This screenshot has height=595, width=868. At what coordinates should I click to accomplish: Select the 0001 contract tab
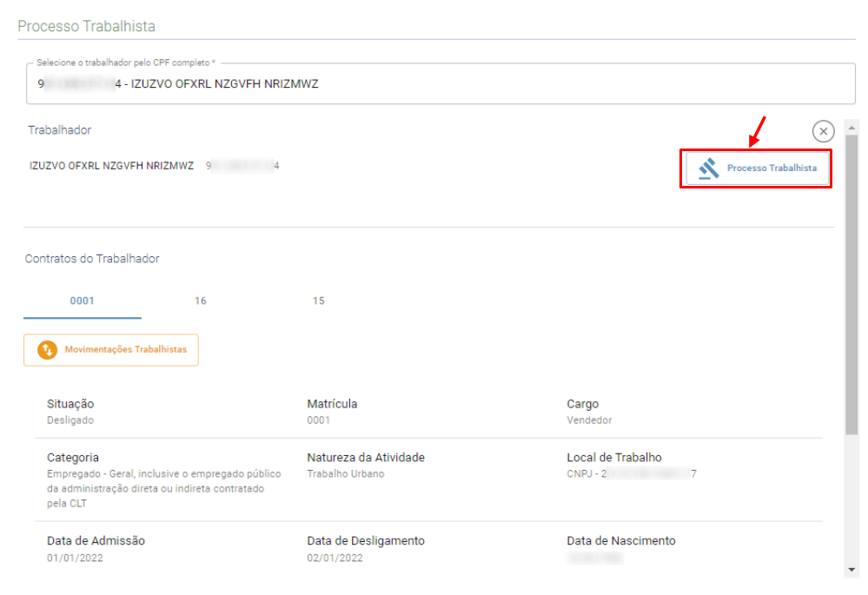(x=82, y=301)
